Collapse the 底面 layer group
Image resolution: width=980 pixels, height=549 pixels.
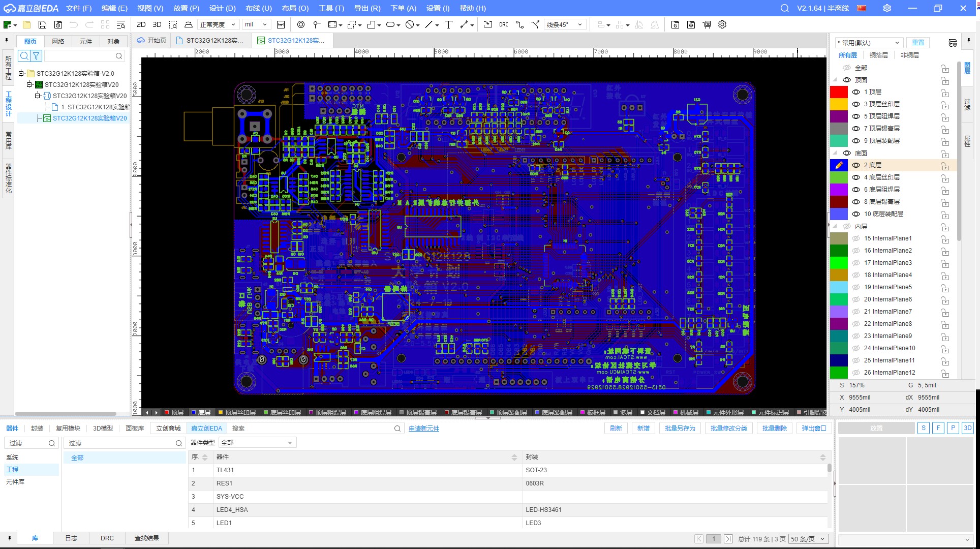(835, 153)
